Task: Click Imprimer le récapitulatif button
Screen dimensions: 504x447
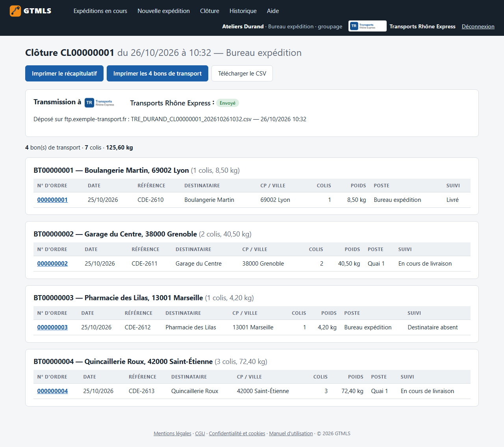Action: (64, 74)
